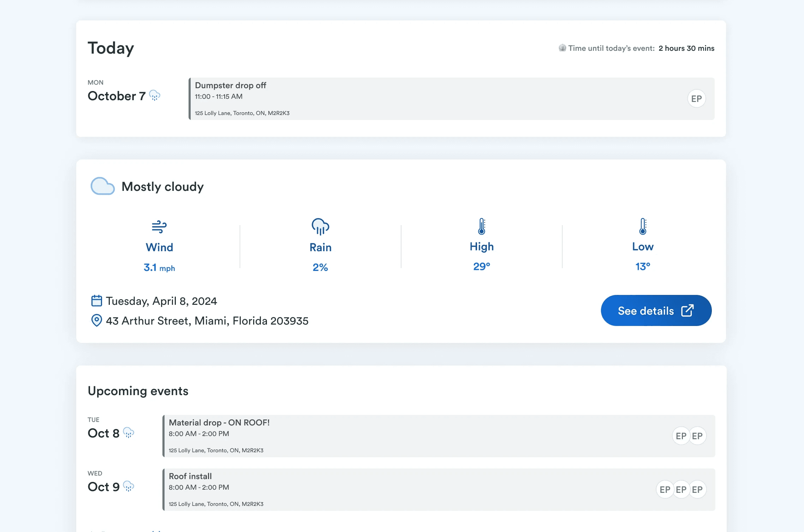
Task: Click the second EP badge on Material drop event
Action: [697, 436]
